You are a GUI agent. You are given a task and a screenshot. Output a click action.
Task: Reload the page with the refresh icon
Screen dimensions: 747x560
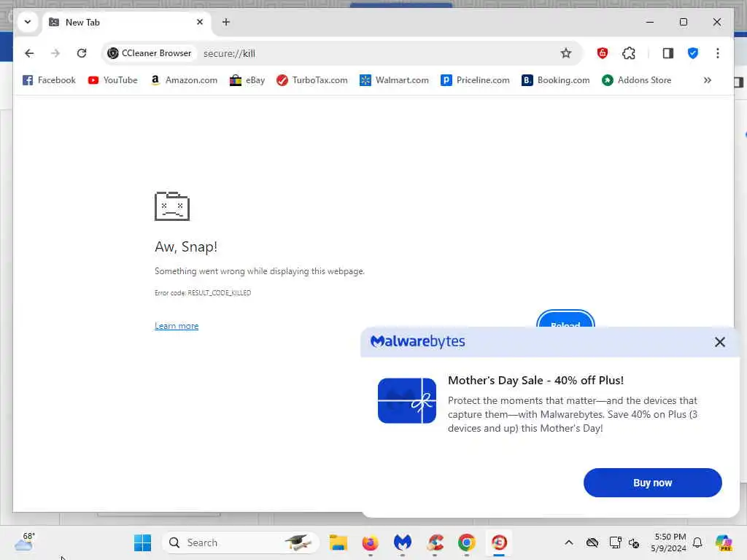[82, 53]
